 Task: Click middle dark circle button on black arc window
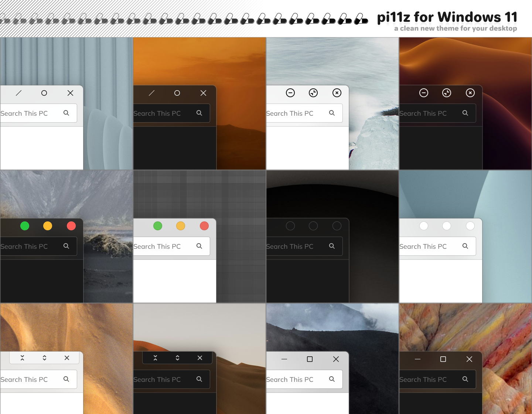[x=313, y=226]
